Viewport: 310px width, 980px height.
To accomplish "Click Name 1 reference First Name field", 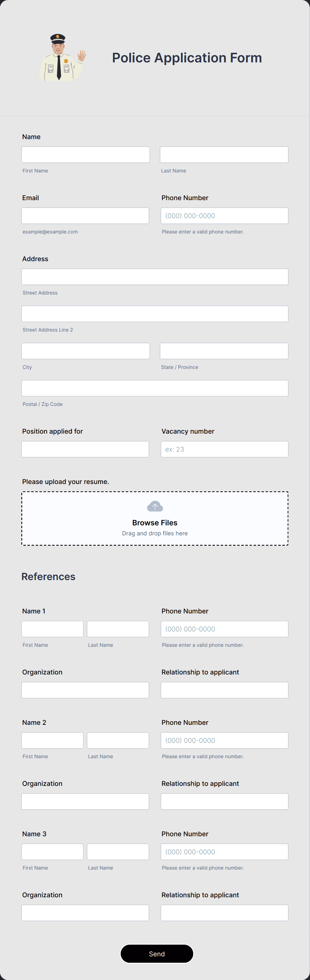I will coord(52,629).
